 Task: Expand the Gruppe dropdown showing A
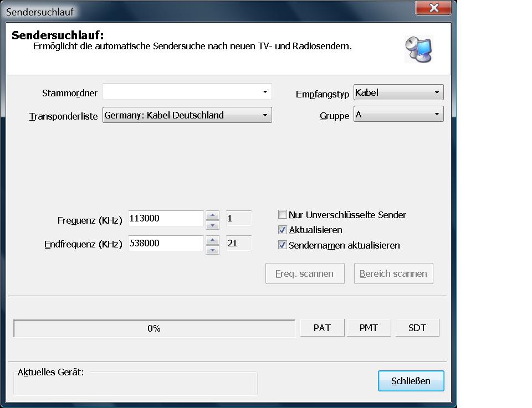(x=437, y=115)
